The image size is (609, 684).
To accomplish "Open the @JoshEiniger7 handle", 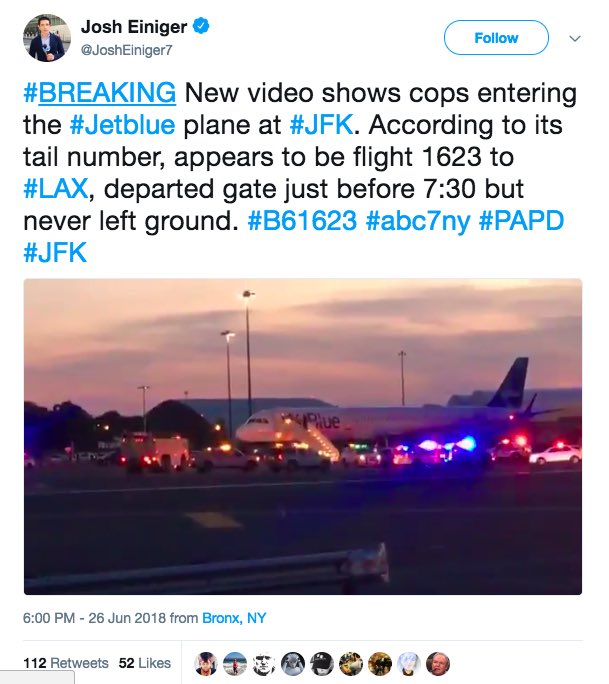I will tap(127, 51).
